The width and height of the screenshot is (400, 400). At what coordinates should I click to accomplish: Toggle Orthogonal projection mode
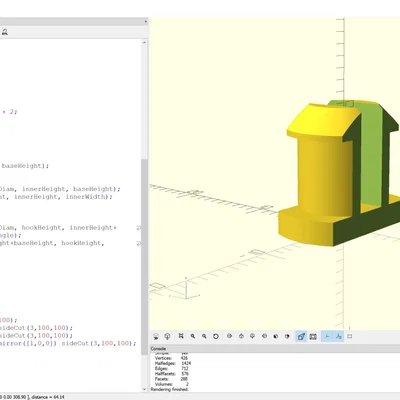point(313,336)
